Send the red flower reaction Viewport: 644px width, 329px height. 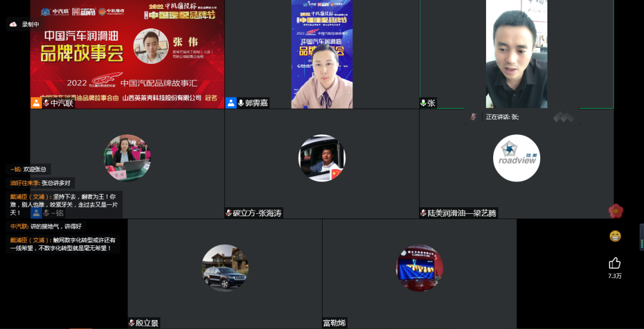point(615,211)
